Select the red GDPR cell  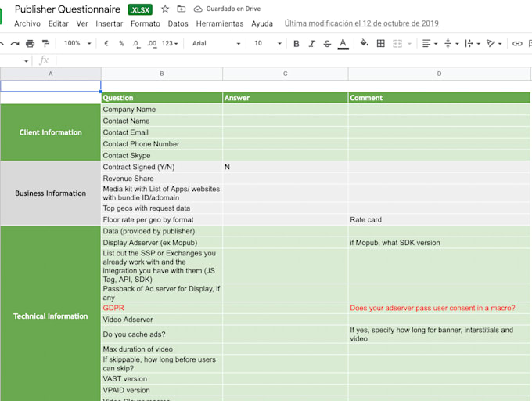(x=162, y=308)
